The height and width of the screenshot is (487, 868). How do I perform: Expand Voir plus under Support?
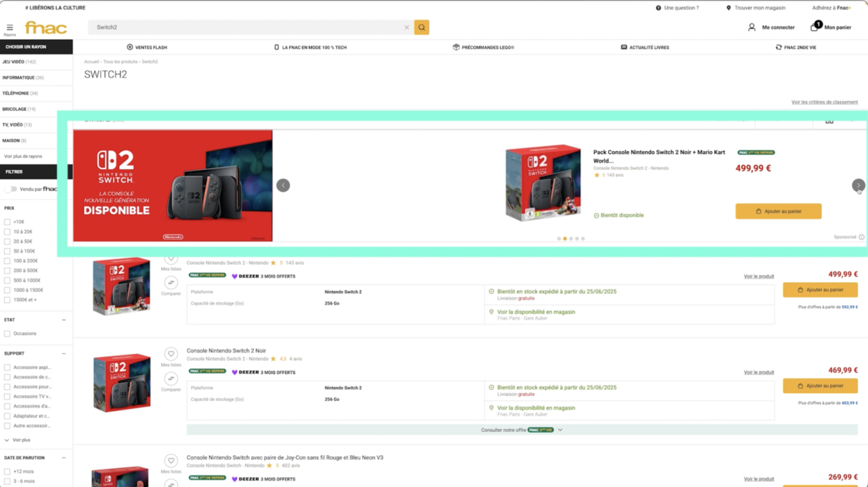click(x=17, y=440)
